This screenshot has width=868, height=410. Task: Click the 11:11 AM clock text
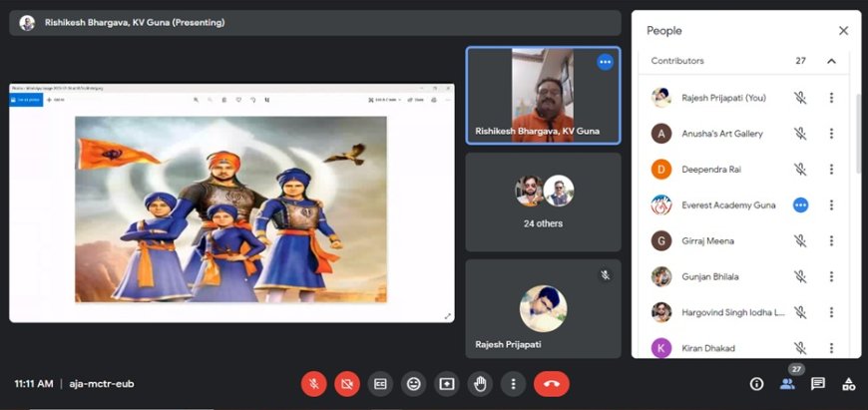click(34, 384)
